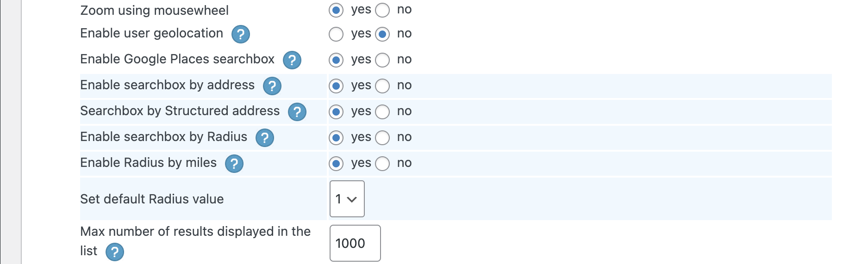The height and width of the screenshot is (264, 868).
Task: Turn off Searchbox by Structured address
Action: click(382, 112)
